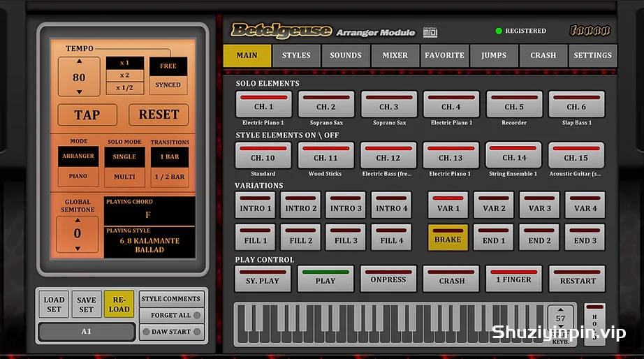
Task: Trigger FILL 2
Action: pos(300,237)
